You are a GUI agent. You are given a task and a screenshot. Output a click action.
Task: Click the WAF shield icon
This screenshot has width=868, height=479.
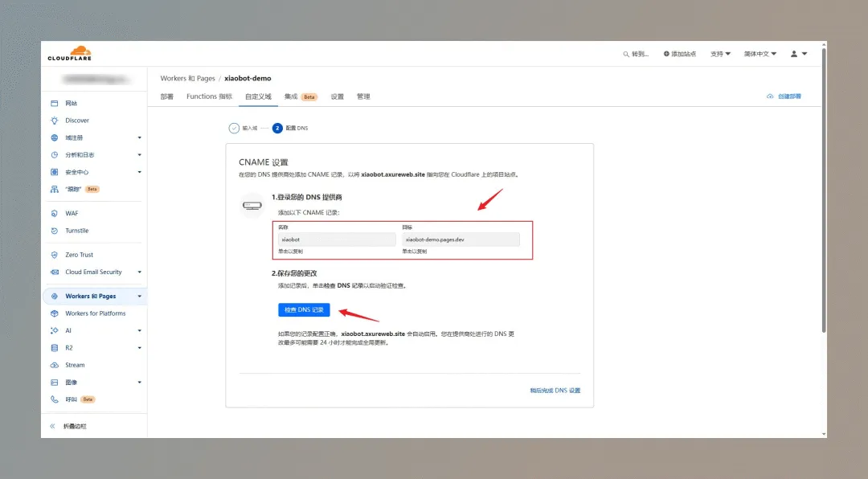pyautogui.click(x=55, y=213)
